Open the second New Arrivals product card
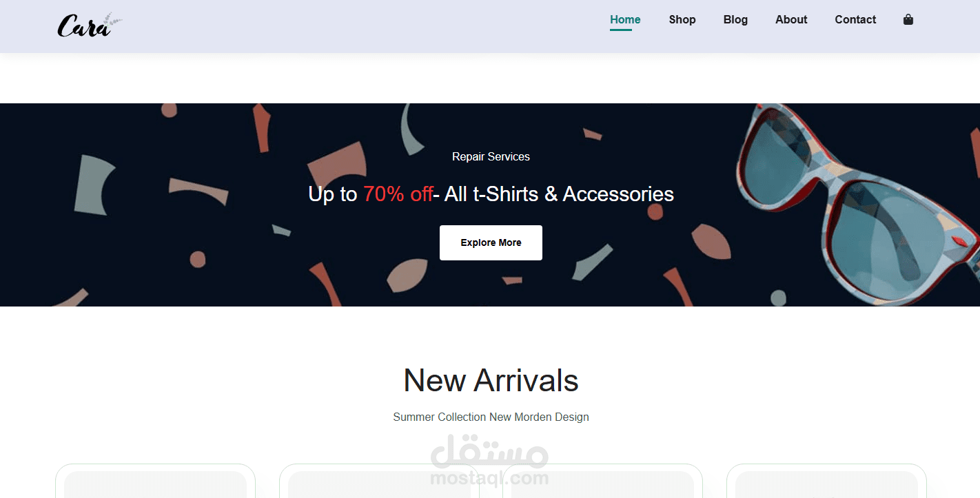Image resolution: width=980 pixels, height=498 pixels. 379,481
